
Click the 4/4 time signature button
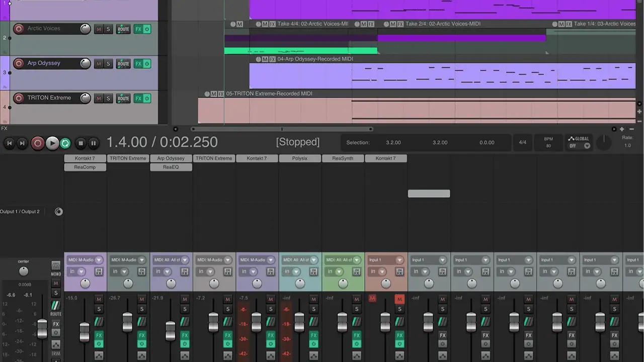pos(523,142)
